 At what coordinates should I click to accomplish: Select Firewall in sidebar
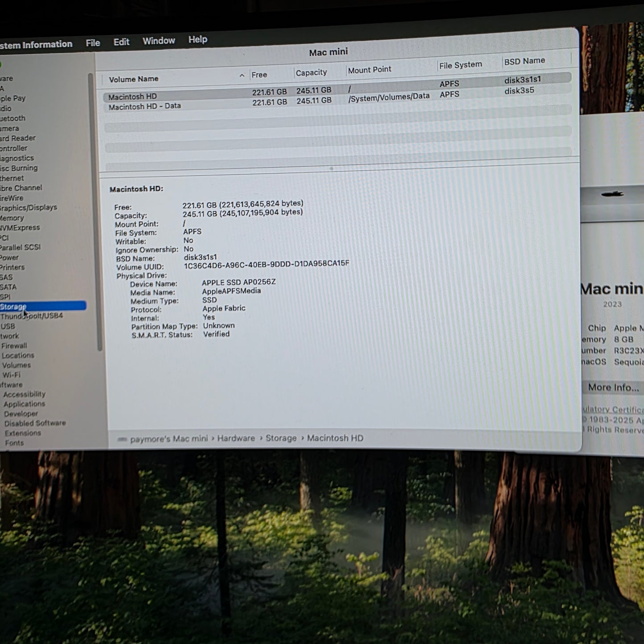pos(14,345)
